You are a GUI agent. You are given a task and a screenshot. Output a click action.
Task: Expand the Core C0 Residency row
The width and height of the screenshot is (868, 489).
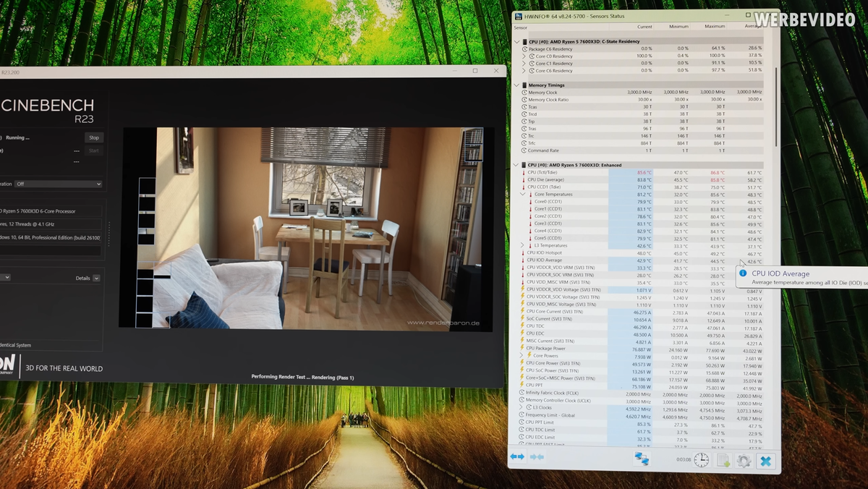pos(524,56)
